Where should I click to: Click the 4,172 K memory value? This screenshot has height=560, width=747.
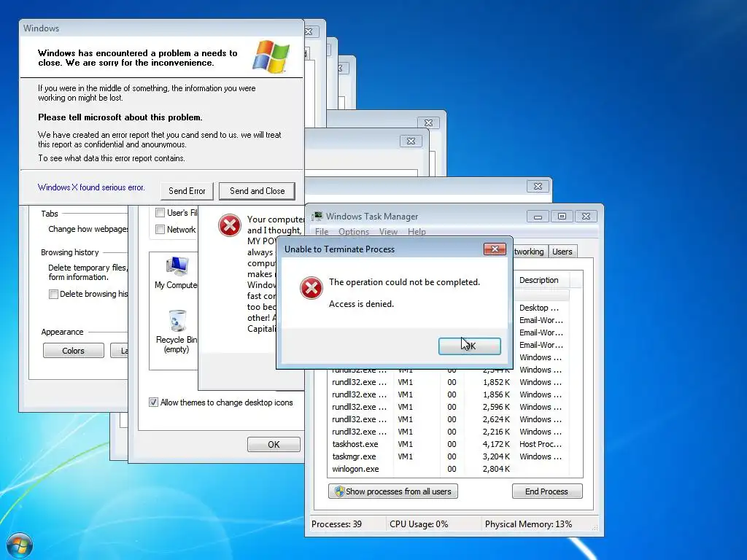[496, 444]
